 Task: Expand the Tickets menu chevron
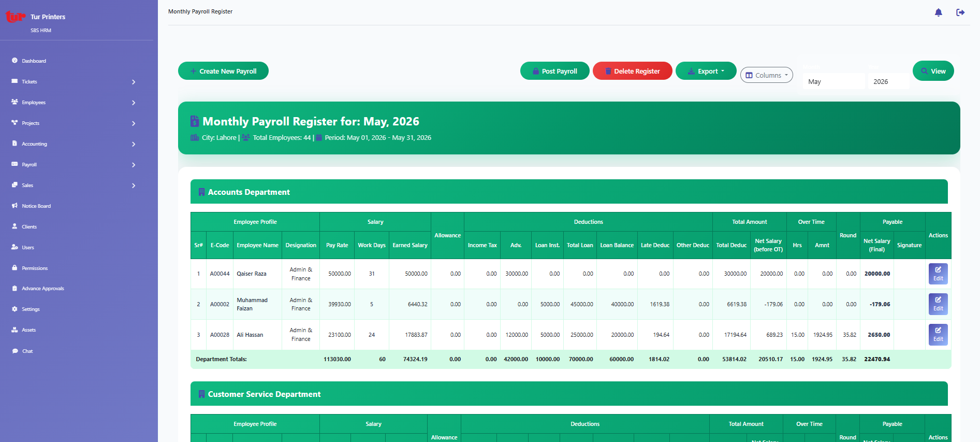[x=134, y=82]
